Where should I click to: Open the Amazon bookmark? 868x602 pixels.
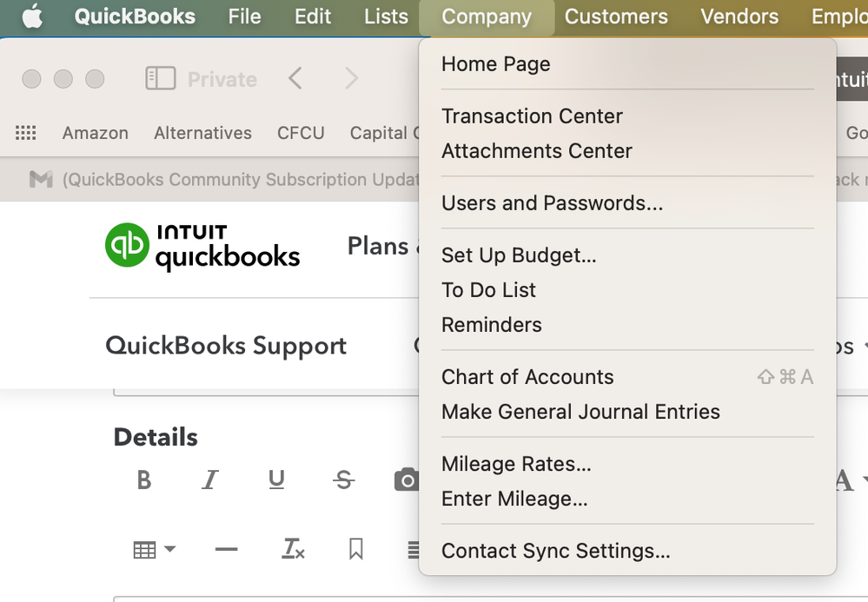pyautogui.click(x=96, y=133)
